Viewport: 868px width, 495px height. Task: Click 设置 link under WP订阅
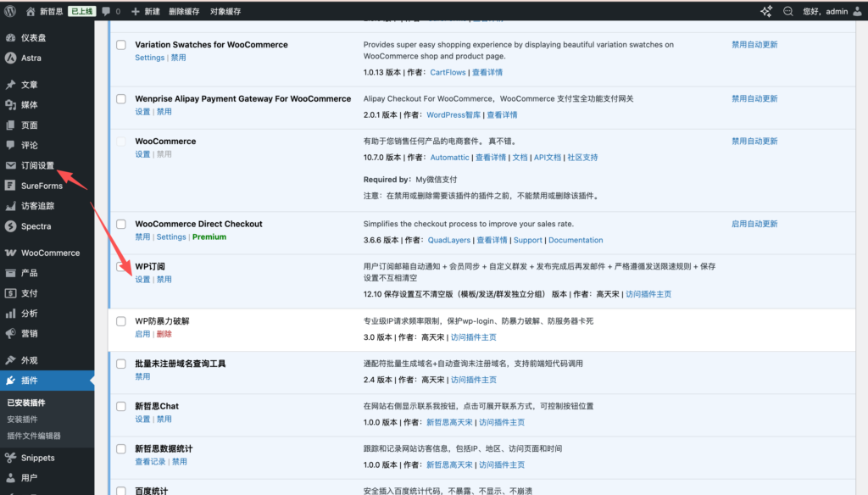click(142, 279)
